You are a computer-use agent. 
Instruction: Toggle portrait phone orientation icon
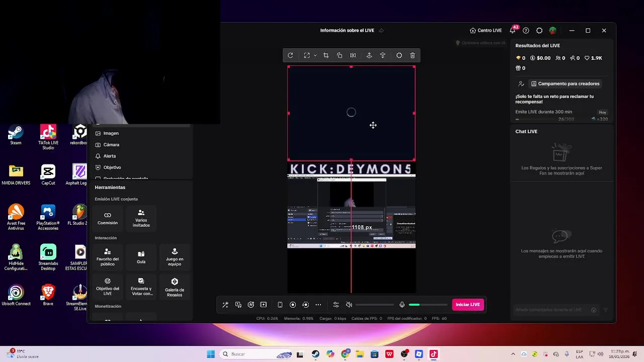(x=280, y=305)
